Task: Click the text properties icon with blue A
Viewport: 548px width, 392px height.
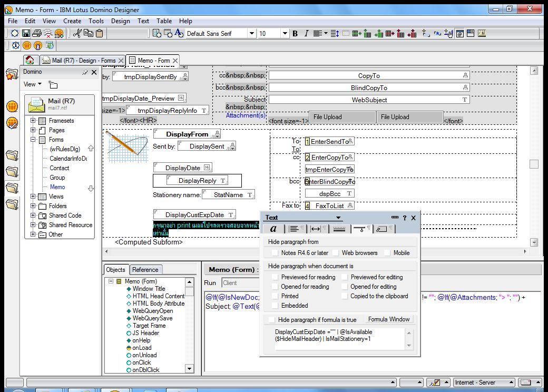Action: (x=179, y=33)
